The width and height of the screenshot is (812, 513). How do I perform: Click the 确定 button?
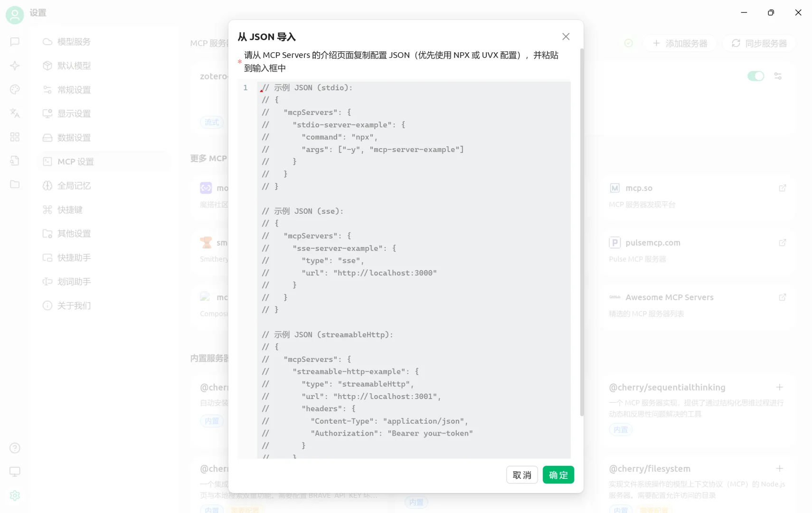(x=558, y=475)
